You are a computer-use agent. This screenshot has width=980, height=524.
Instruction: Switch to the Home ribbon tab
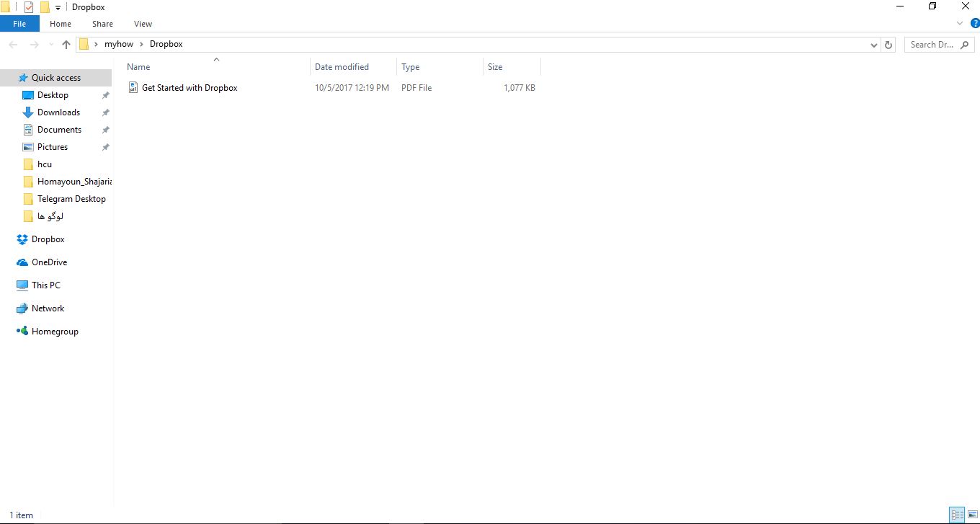click(61, 24)
